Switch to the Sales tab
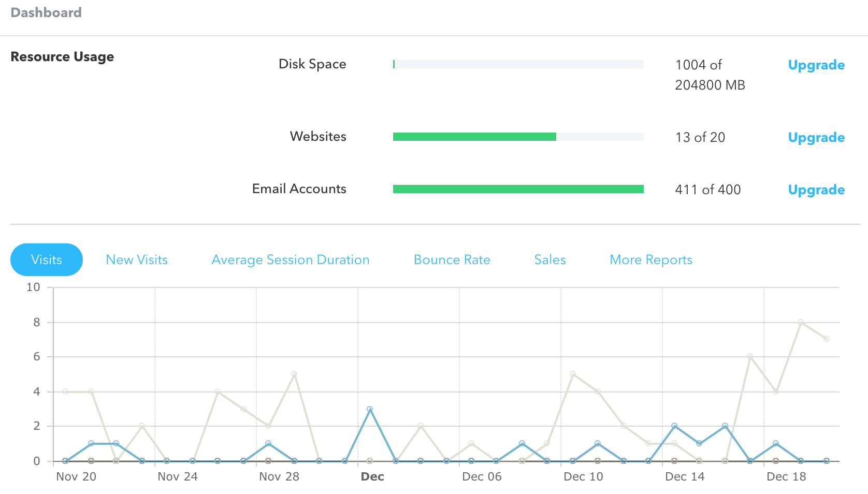868x494 pixels. click(550, 259)
